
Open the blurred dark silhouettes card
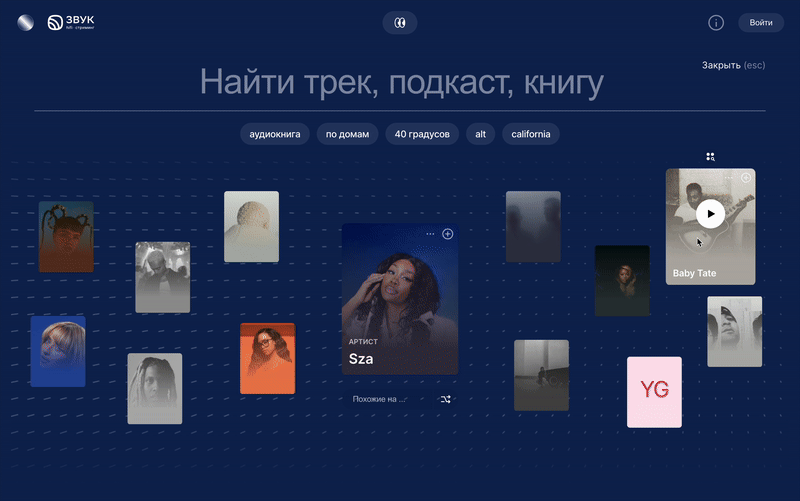pyautogui.click(x=533, y=227)
